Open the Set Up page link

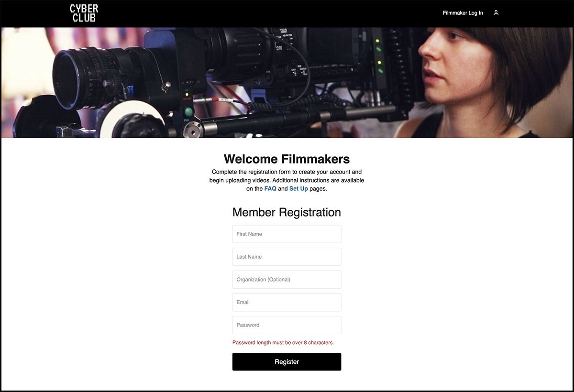(298, 189)
